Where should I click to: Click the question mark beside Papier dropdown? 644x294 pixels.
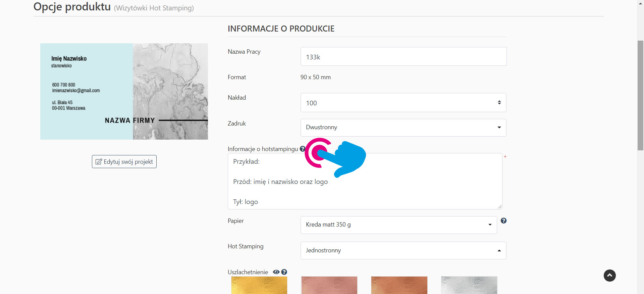pos(503,220)
